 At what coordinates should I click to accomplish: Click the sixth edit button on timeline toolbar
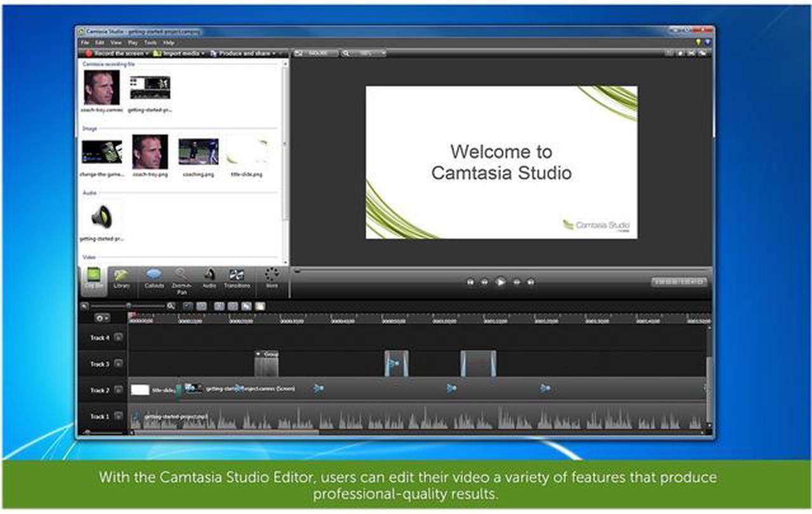point(259,306)
